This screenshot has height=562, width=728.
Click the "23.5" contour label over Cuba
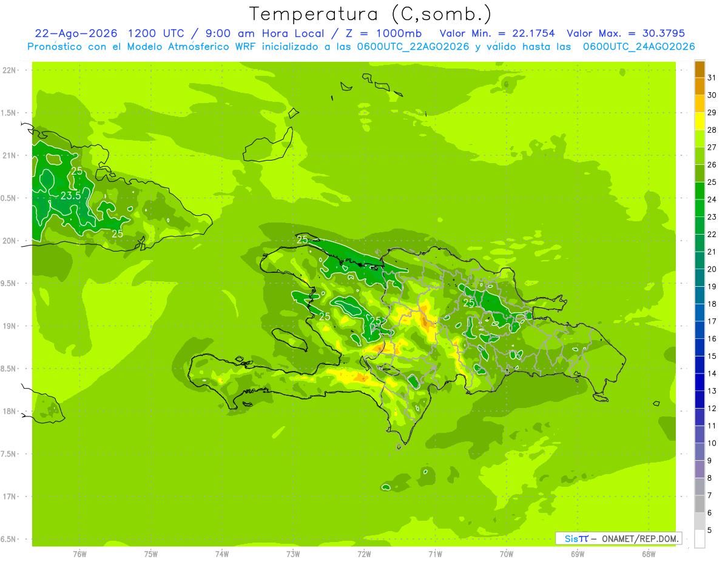click(70, 196)
